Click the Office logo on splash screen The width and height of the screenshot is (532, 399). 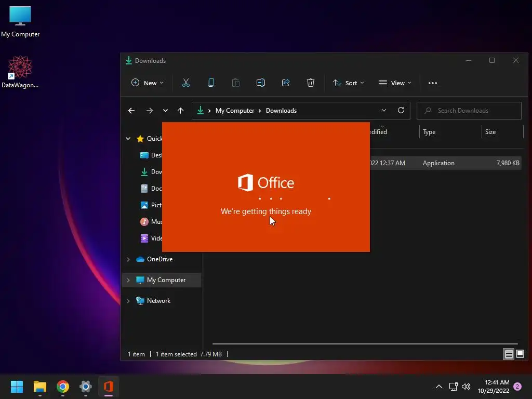tap(266, 182)
